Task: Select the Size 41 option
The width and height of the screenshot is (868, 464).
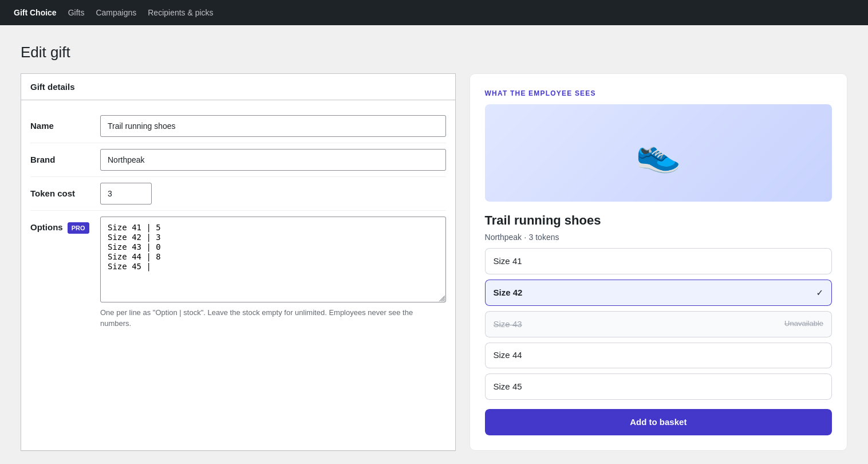Action: tap(658, 261)
